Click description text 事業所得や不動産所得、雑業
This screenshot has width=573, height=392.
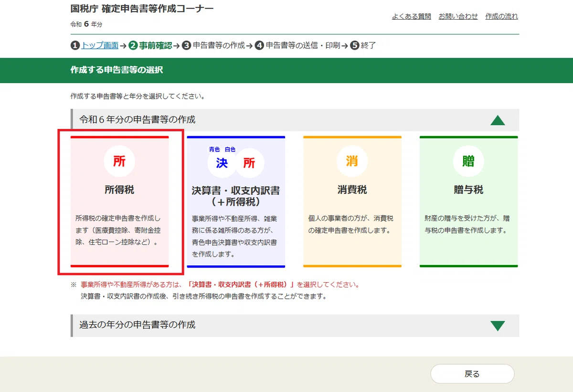pos(234,218)
